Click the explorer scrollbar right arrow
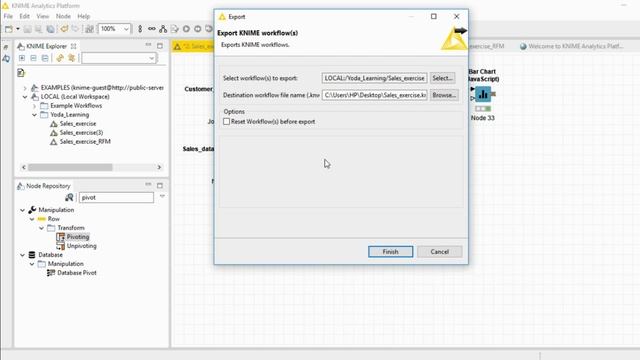 pos(159,167)
